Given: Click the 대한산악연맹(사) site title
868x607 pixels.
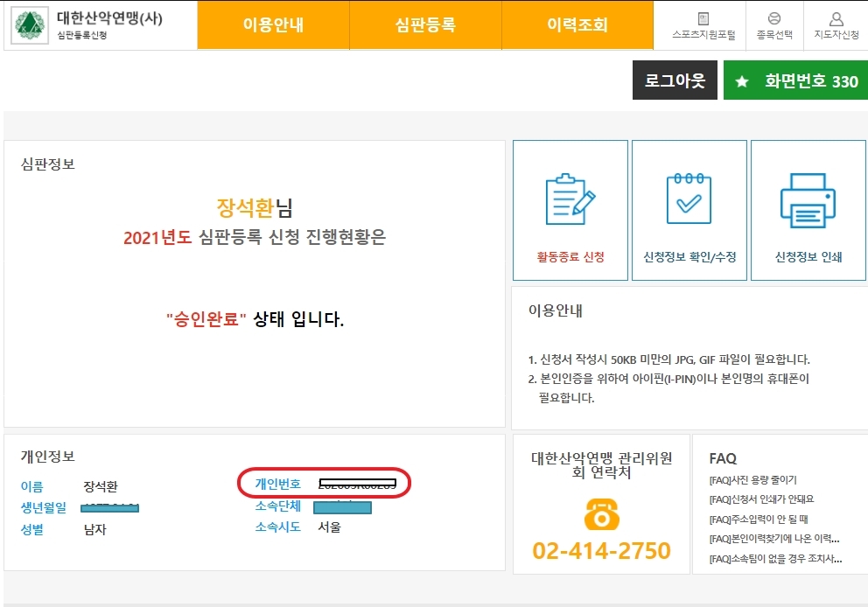Looking at the screenshot, I should 109,18.
